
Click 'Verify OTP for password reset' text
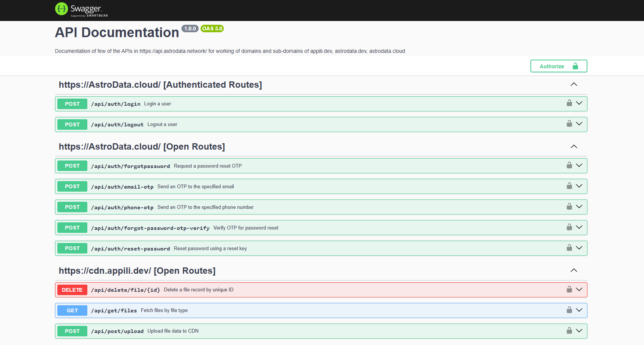(x=246, y=228)
